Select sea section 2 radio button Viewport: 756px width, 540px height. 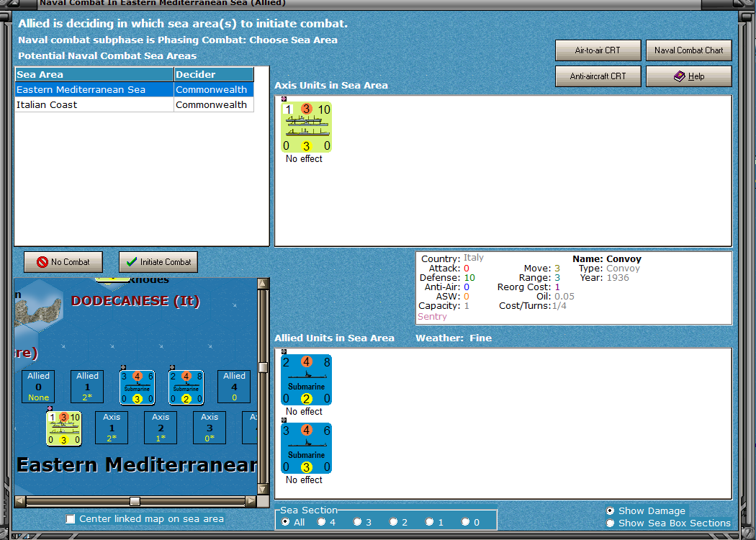coord(393,522)
